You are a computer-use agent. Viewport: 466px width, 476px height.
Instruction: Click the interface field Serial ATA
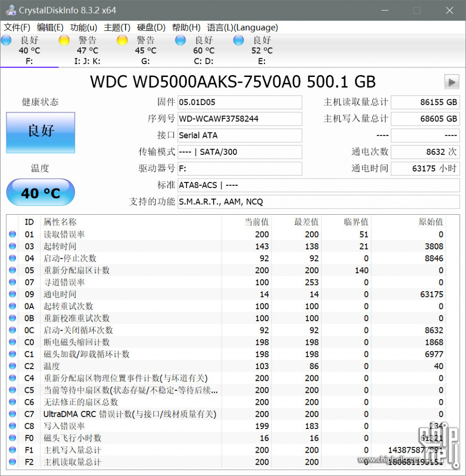pyautogui.click(x=240, y=135)
